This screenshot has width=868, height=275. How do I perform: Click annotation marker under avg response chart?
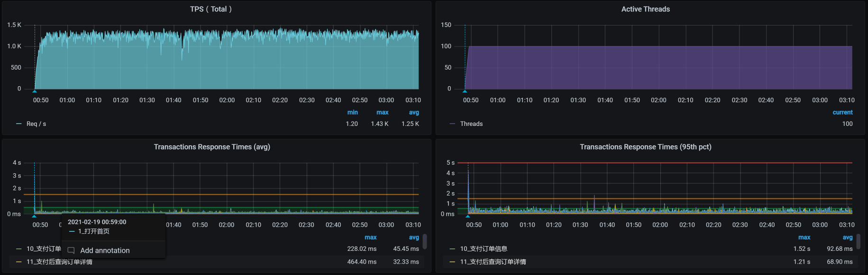[34, 216]
